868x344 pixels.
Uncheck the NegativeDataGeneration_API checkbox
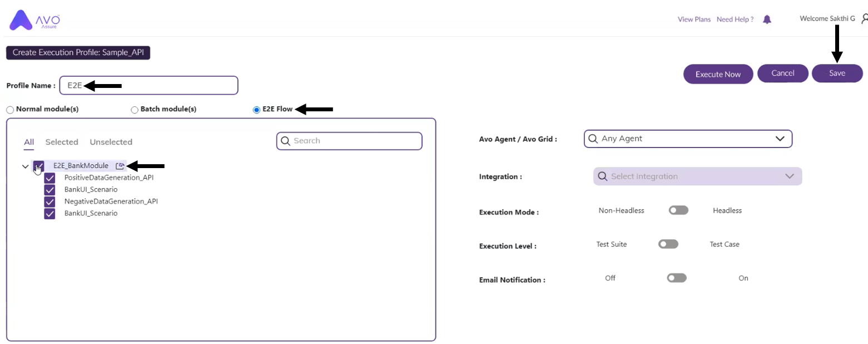click(49, 202)
